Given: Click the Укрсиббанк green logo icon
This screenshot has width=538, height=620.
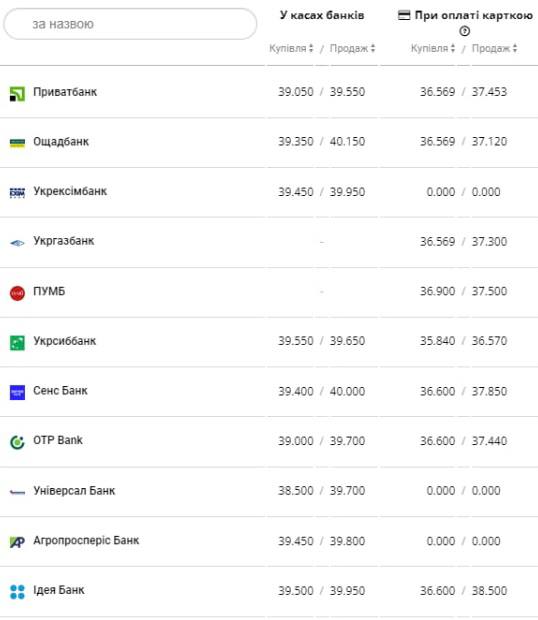Looking at the screenshot, I should pyautogui.click(x=17, y=343).
